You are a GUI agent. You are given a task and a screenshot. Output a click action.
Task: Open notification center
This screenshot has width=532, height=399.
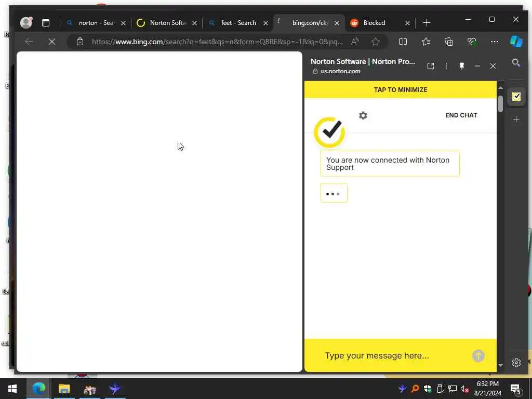tap(516, 390)
